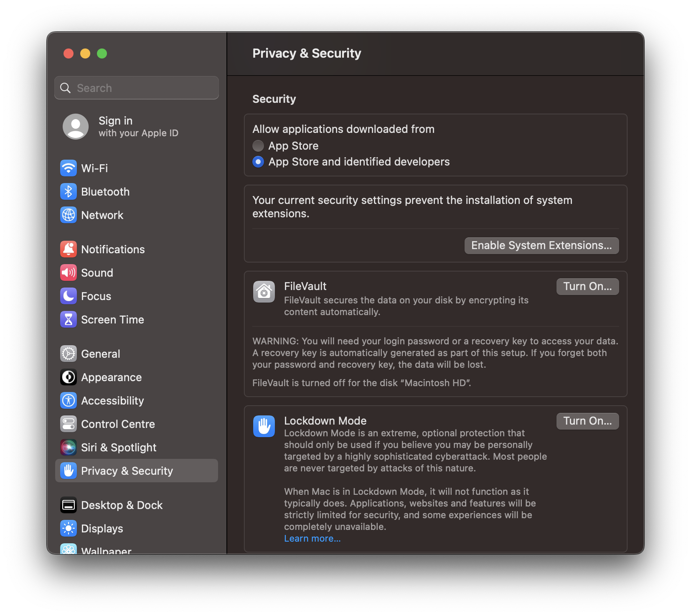Click the Search field
The image size is (691, 616).
pos(137,88)
